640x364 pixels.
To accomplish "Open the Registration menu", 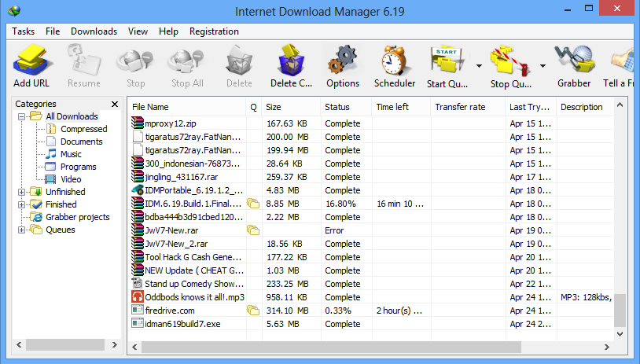I will [x=214, y=31].
